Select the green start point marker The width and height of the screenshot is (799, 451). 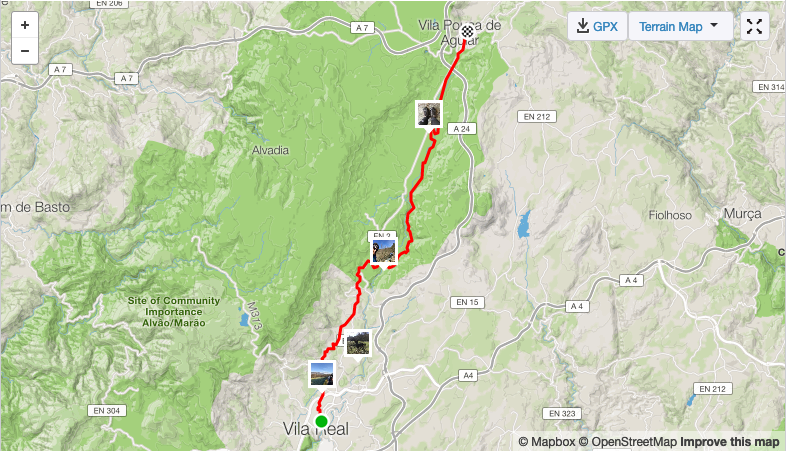321,421
